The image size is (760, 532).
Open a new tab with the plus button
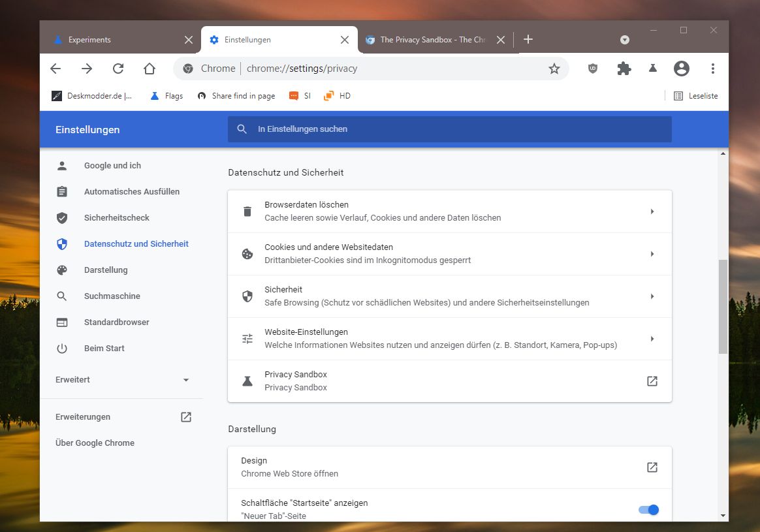pos(528,39)
